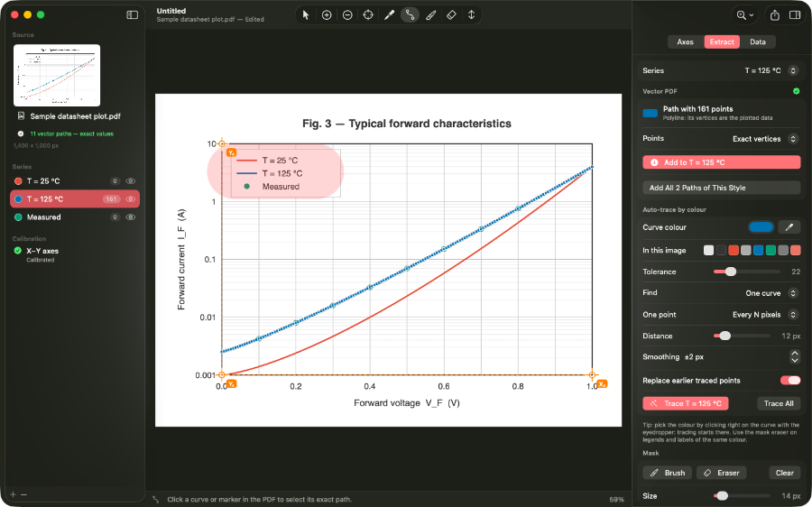
Task: Pick the eyedropper tool in toolbar
Action: point(389,15)
